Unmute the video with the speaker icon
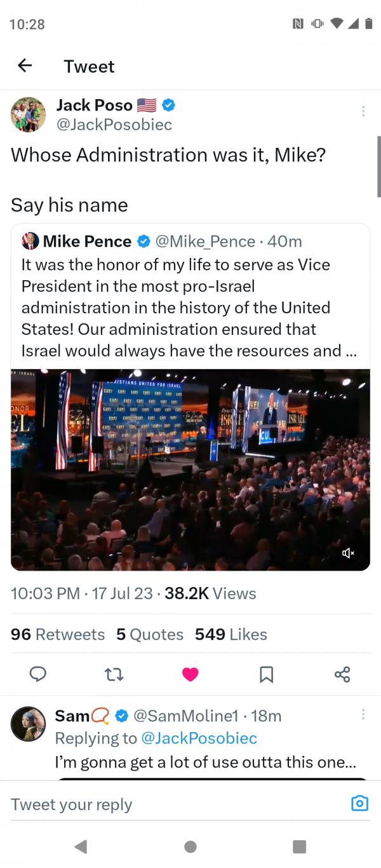This screenshot has width=381, height=868. click(347, 553)
